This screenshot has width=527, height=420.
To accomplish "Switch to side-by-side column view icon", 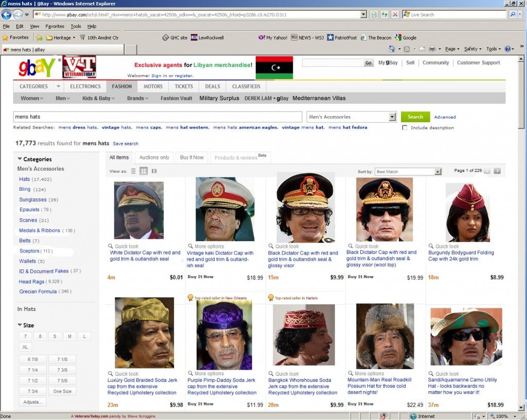I will coord(154,171).
